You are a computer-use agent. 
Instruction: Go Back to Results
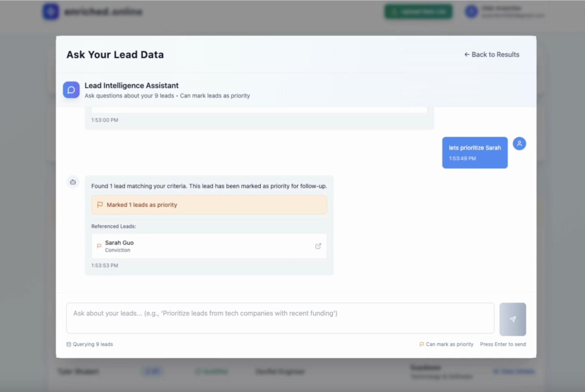[492, 55]
